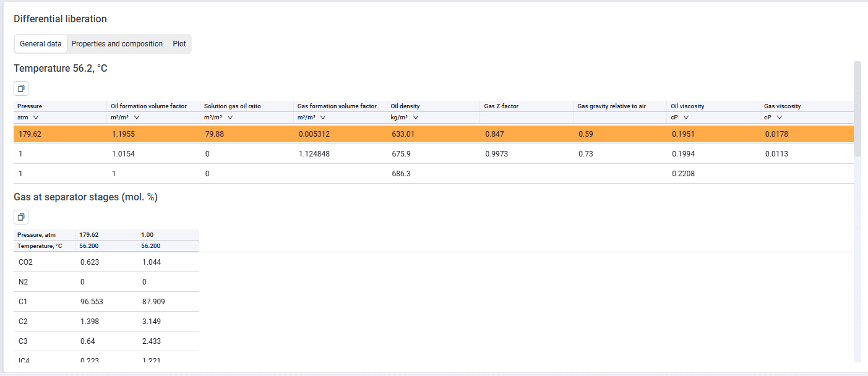Click the gas viscosity value 0.0113
Viewport: 868px width, 376px height.
click(x=776, y=154)
